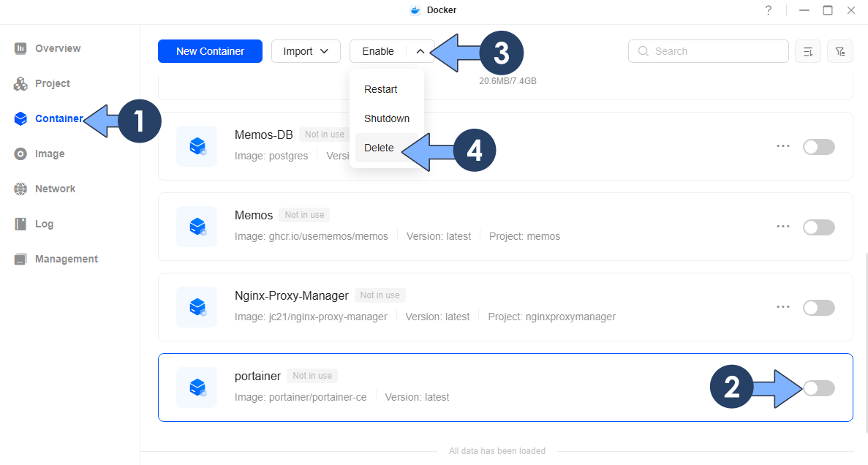868x465 pixels.
Task: Toggle the Memos-DB container switch
Action: tap(819, 147)
